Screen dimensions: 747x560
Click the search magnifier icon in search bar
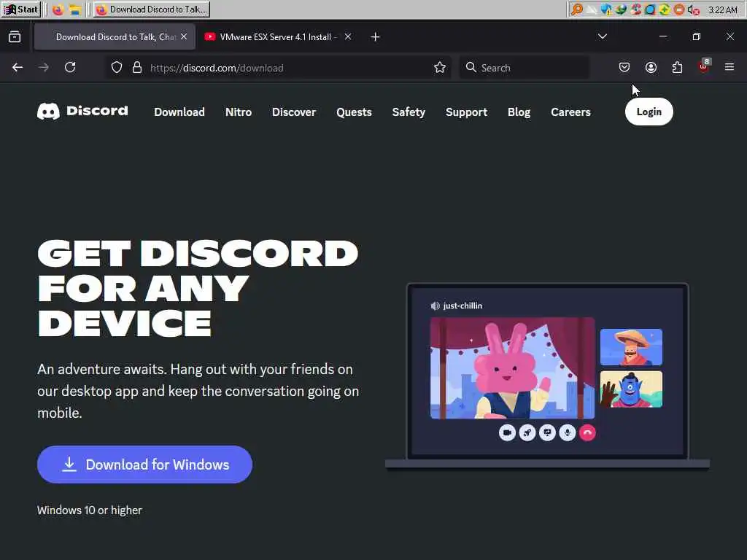click(471, 67)
